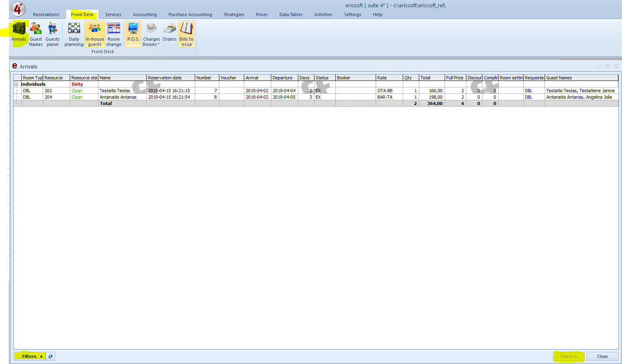The width and height of the screenshot is (622, 364).
Task: Show In-house guests list
Action: coord(95,34)
